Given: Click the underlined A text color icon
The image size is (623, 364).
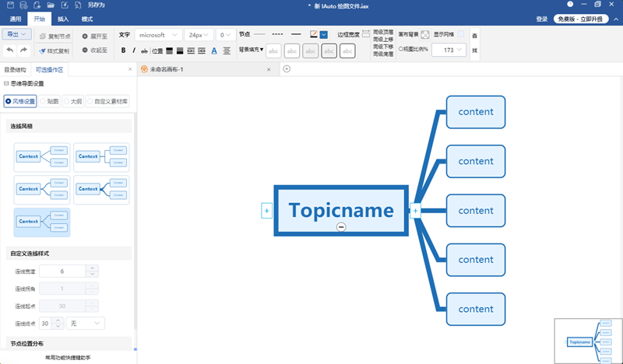Looking at the screenshot, I should [x=213, y=51].
